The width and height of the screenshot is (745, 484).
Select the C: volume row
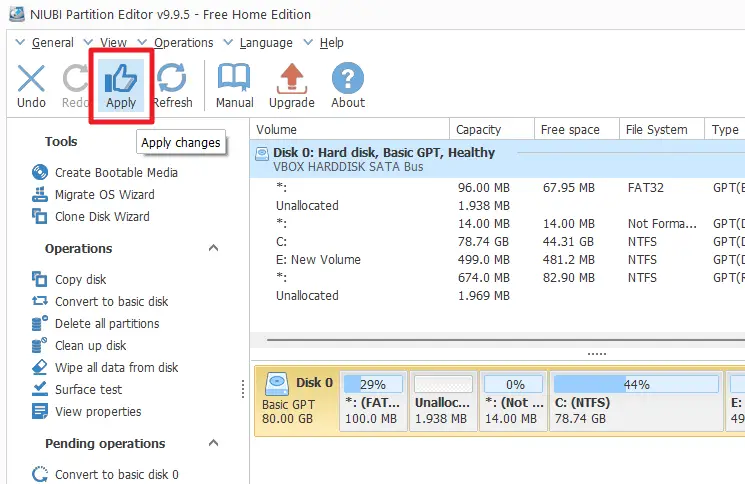coord(497,242)
